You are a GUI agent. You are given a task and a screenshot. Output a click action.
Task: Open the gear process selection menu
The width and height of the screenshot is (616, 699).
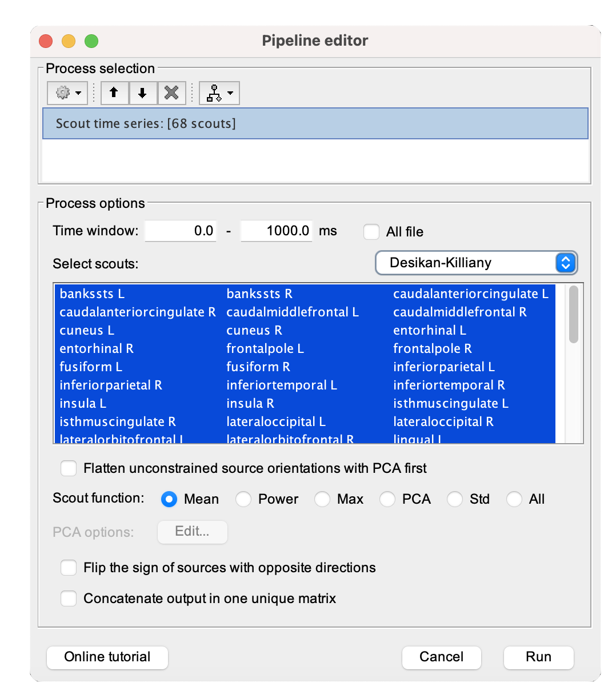coord(67,93)
